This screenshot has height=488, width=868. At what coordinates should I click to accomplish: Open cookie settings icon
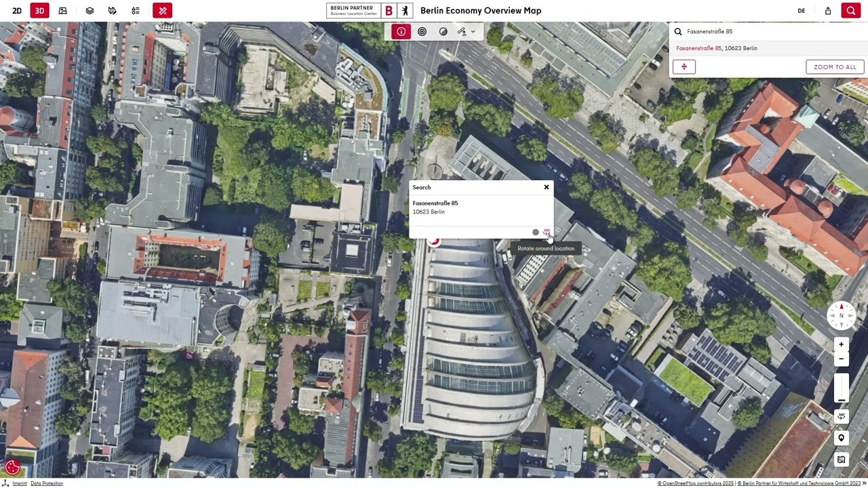pos(12,466)
